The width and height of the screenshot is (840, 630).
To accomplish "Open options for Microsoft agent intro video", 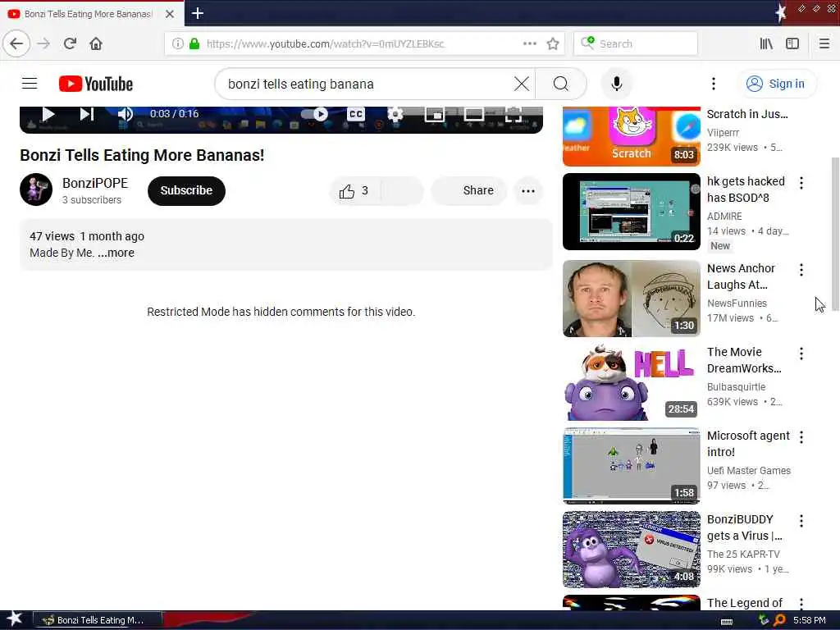I will (801, 437).
